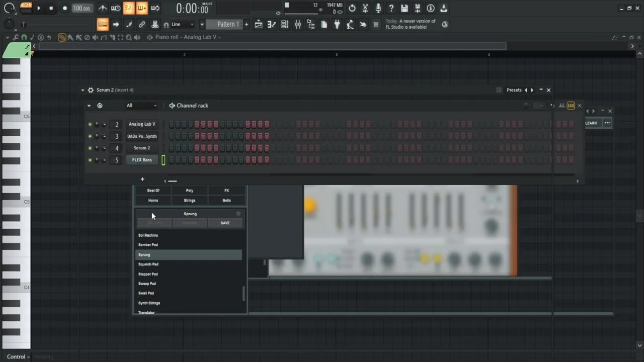Image resolution: width=644 pixels, height=362 pixels.
Task: Select FLEX Bass channel button
Action: point(142,160)
